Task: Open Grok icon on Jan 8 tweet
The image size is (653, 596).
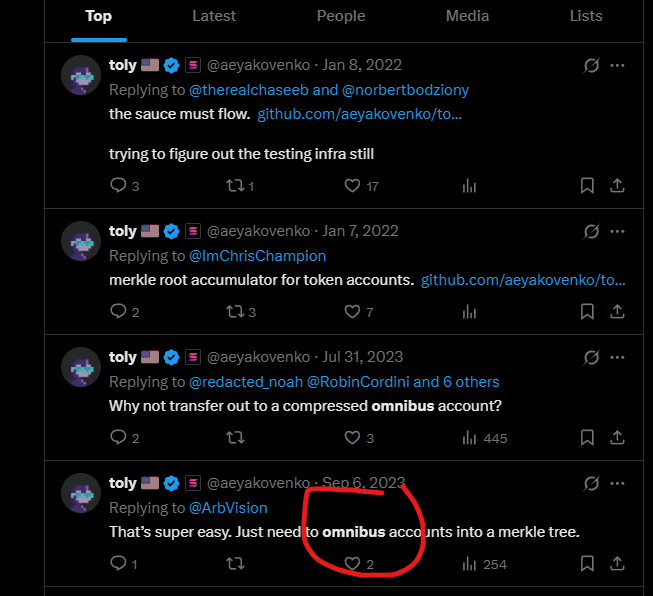Action: (x=591, y=65)
